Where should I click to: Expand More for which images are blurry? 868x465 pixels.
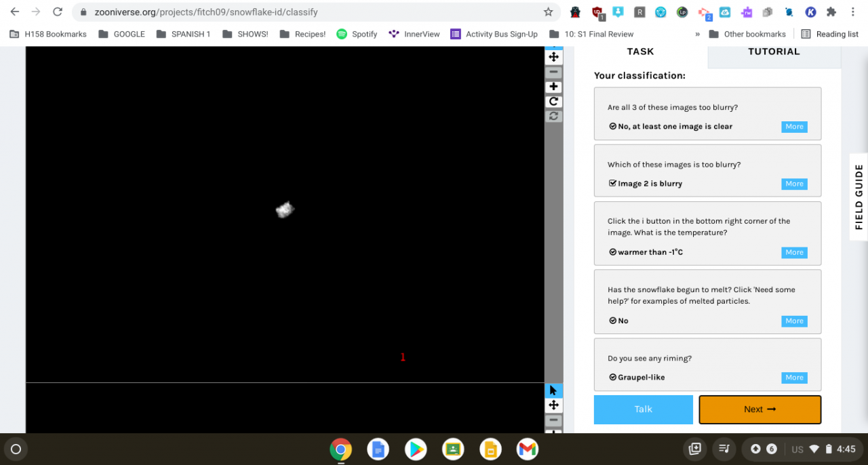click(794, 184)
